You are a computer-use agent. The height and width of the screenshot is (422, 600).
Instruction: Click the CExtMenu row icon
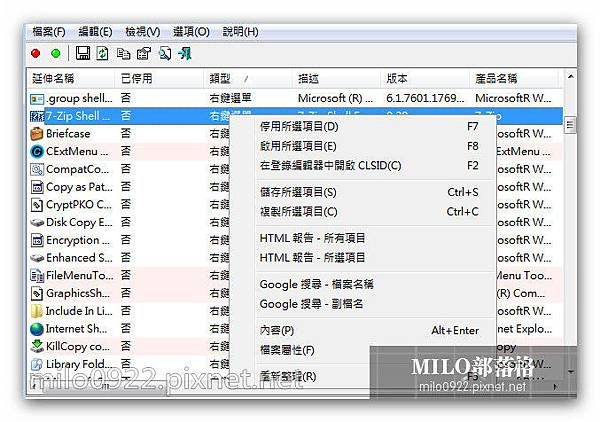point(37,152)
